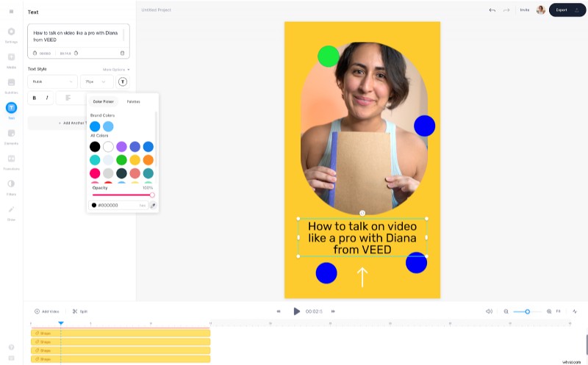The width and height of the screenshot is (588, 365).
Task: Undo the last action
Action: coord(492,10)
